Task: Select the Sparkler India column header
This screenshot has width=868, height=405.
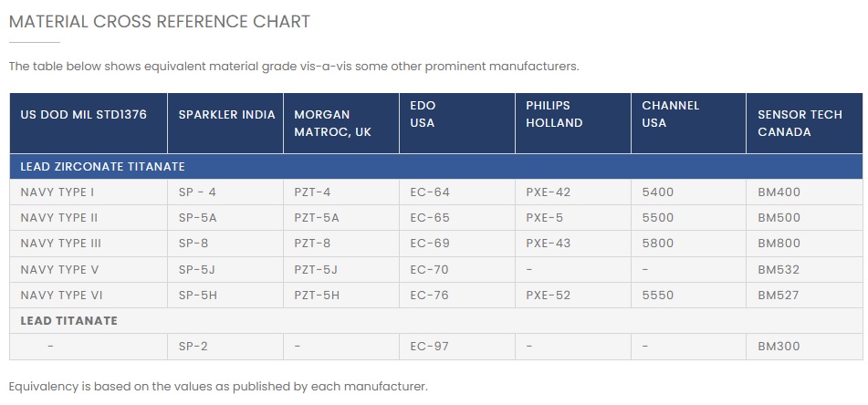Action: pyautogui.click(x=226, y=115)
